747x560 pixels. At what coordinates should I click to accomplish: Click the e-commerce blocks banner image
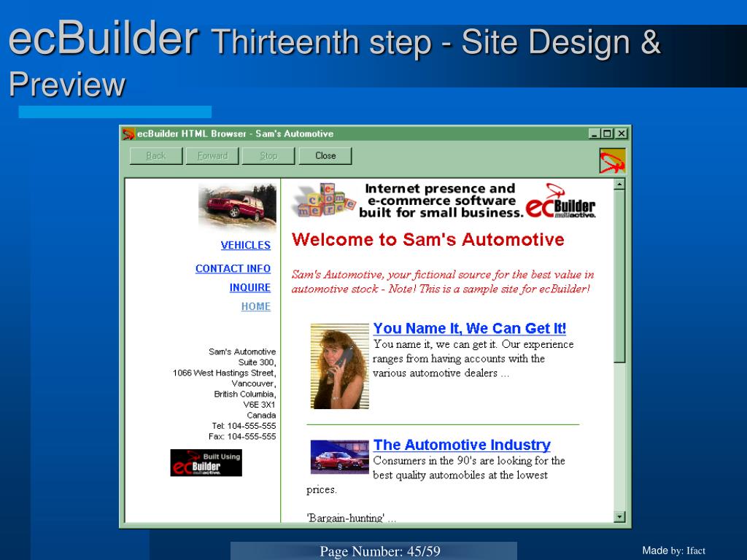pyautogui.click(x=325, y=200)
